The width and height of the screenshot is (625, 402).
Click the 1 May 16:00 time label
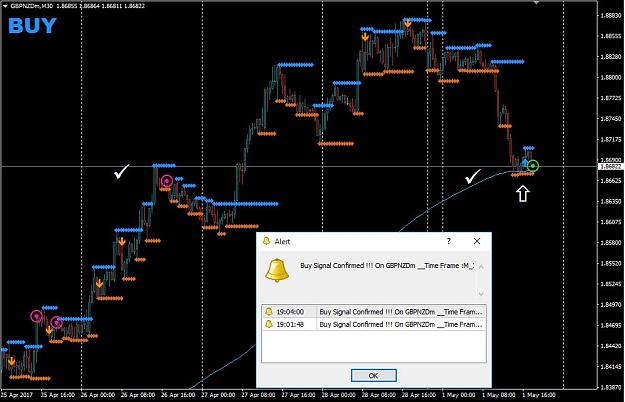tap(539, 395)
